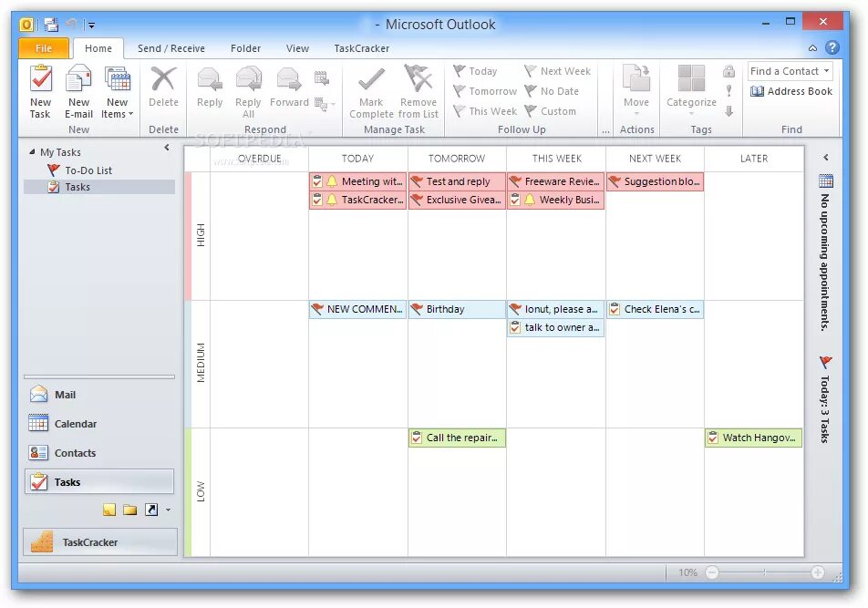
Task: Select To-Do List in the navigation pane
Action: click(x=79, y=170)
